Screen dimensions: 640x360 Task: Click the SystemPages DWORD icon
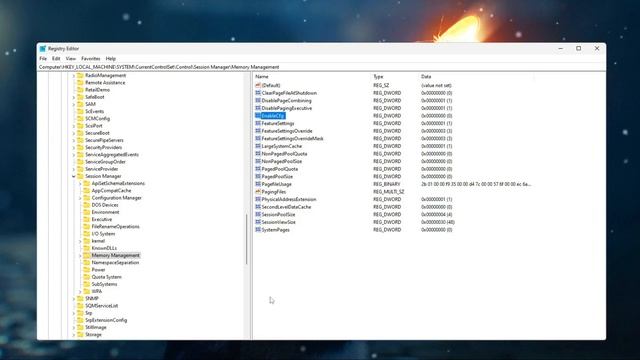coord(258,230)
